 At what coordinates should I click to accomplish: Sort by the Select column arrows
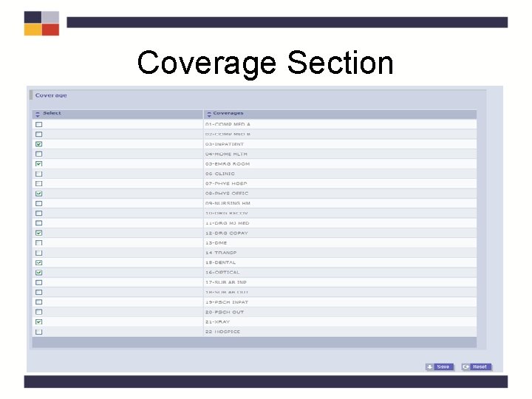(38, 115)
